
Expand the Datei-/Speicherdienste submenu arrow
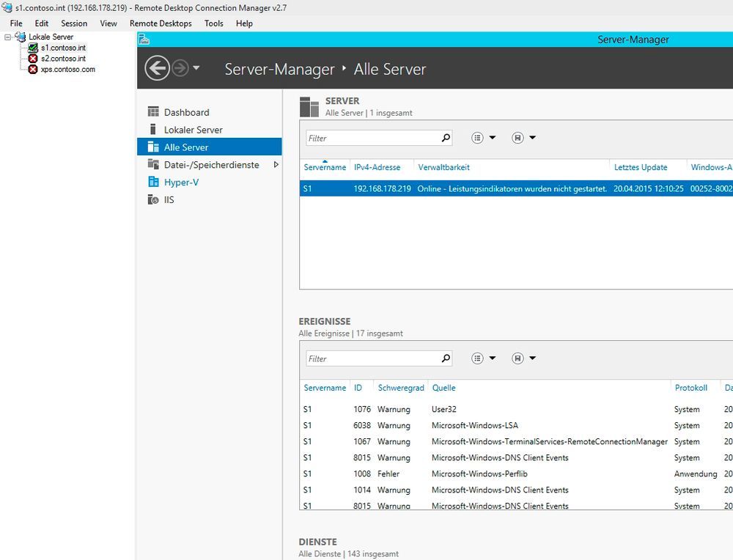(276, 165)
